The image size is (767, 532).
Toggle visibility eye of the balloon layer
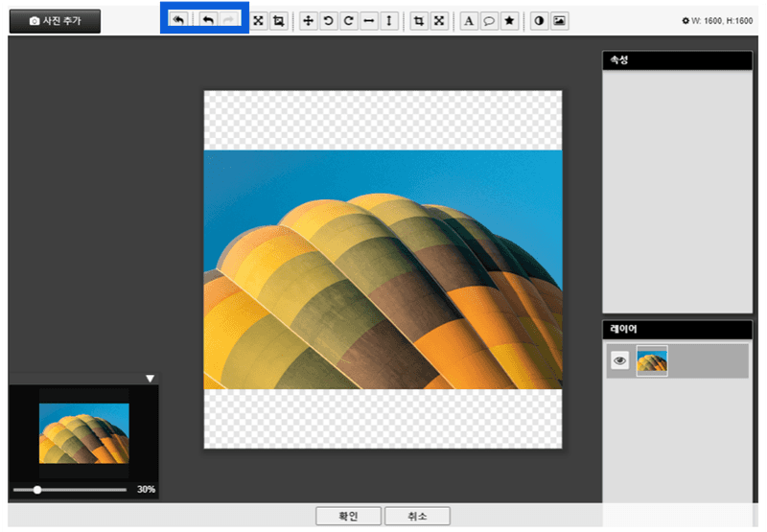[x=620, y=361]
